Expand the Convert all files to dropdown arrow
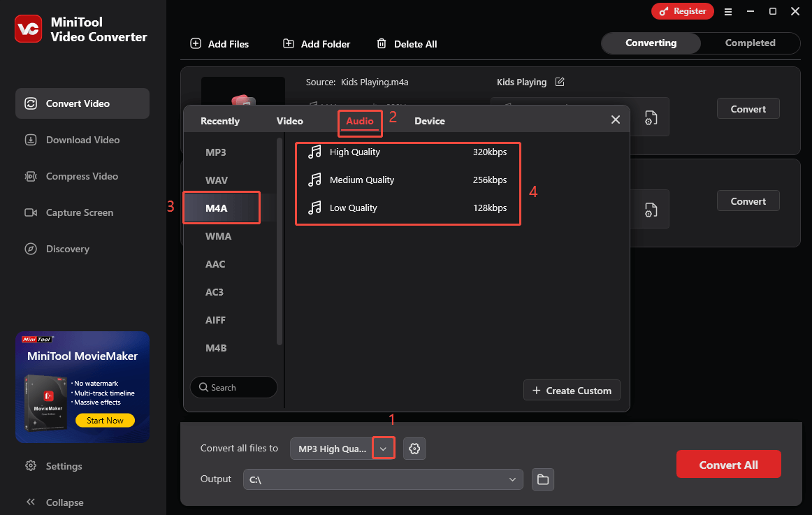 [383, 449]
